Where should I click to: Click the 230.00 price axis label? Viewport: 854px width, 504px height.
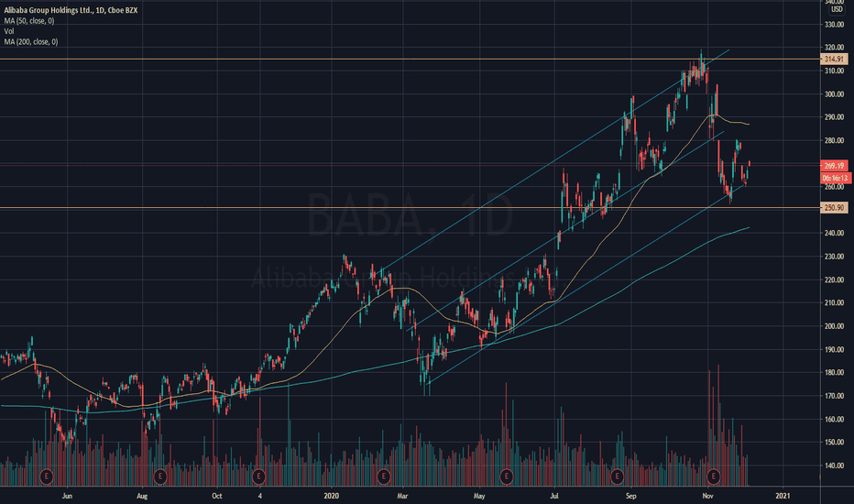(x=835, y=257)
